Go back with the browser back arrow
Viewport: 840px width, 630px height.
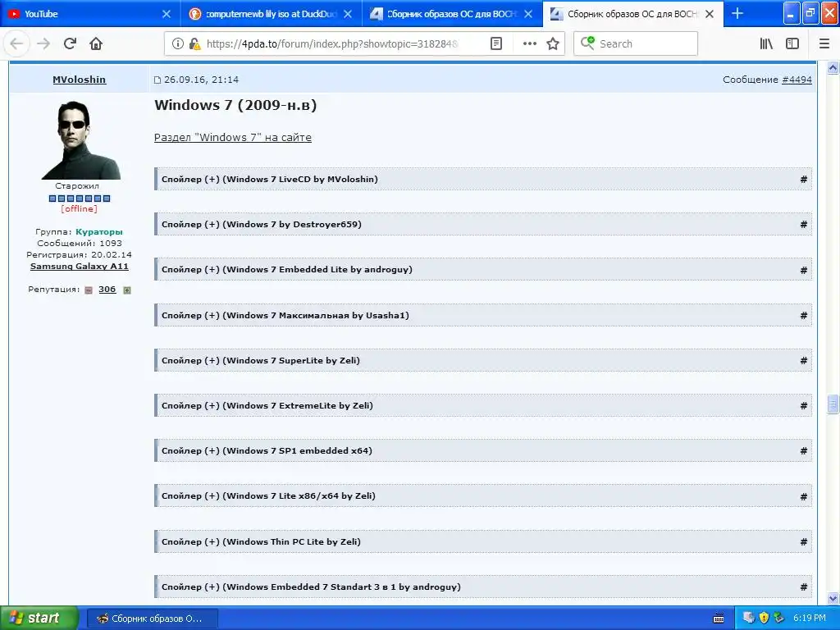pos(16,44)
